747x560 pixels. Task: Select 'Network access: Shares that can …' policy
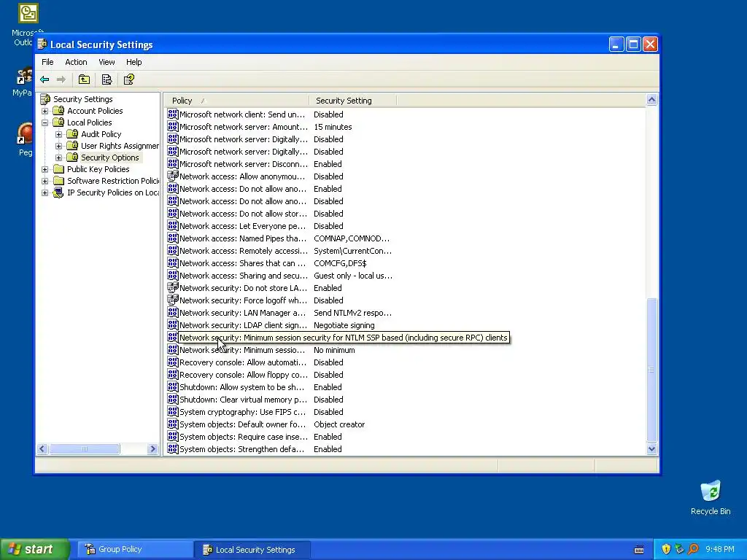(x=242, y=262)
